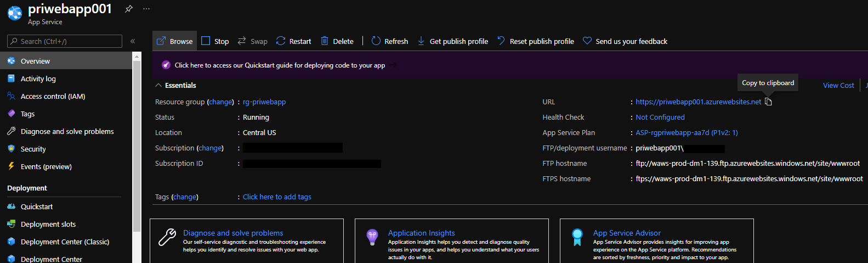Refresh the overview page
The width and height of the screenshot is (868, 263).
390,41
